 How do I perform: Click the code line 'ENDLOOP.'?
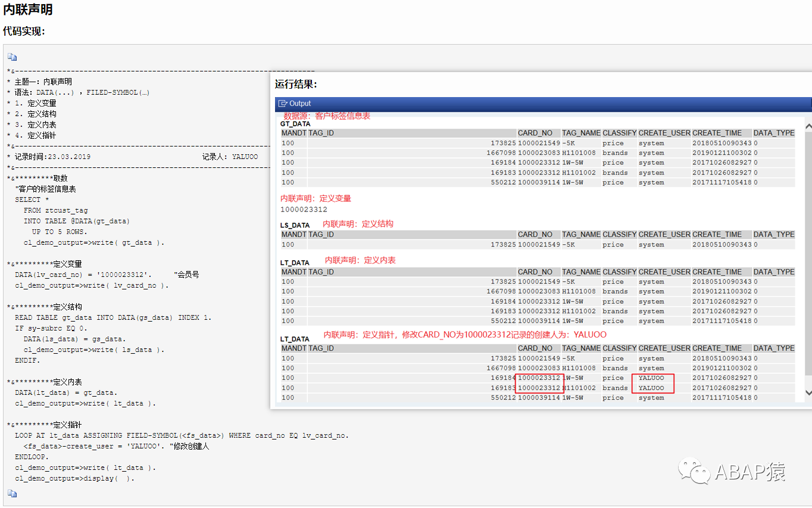[x=32, y=457]
